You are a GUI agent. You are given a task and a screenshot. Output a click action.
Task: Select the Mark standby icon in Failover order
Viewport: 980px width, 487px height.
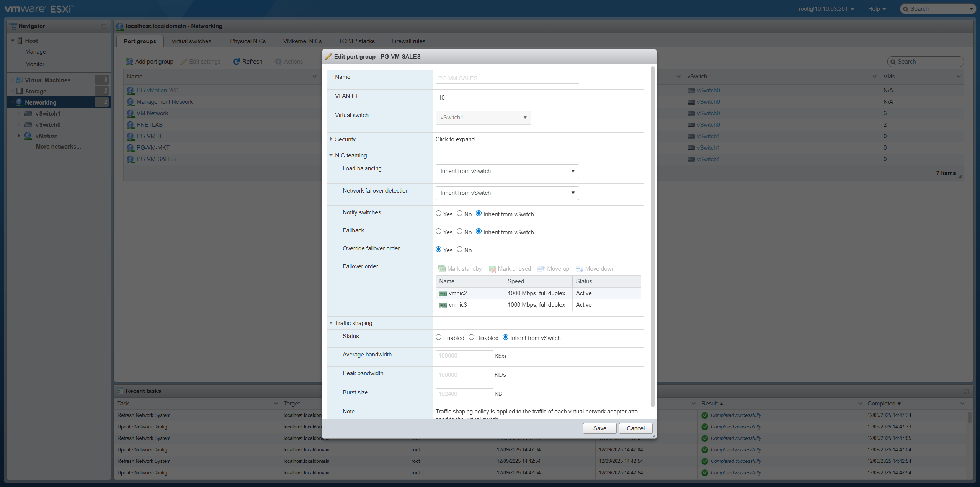441,268
